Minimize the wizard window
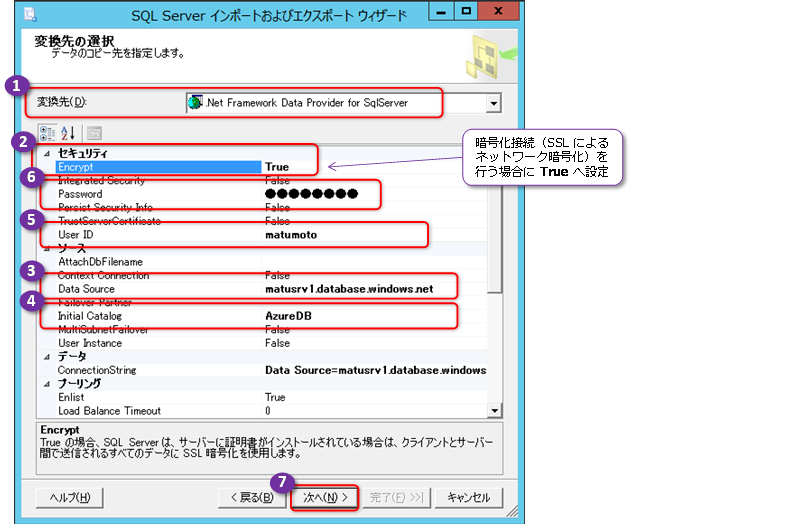 pos(441,10)
